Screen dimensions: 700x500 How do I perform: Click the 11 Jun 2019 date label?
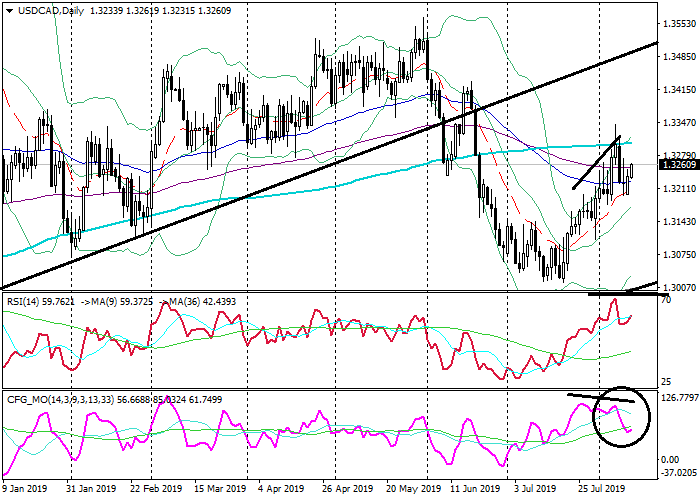tap(475, 488)
